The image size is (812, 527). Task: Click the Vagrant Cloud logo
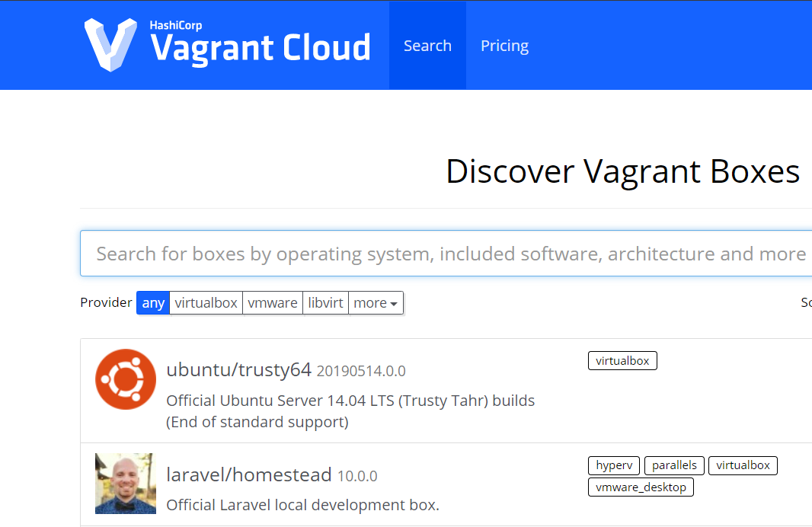(229, 46)
